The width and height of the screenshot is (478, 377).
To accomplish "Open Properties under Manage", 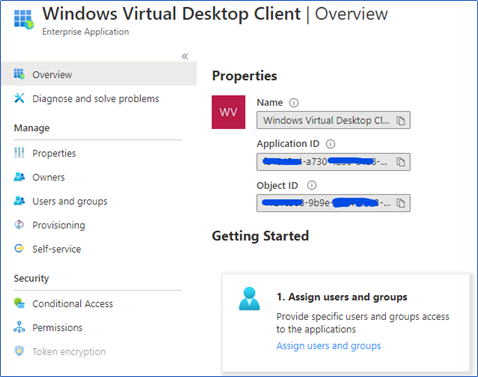I will (x=54, y=153).
